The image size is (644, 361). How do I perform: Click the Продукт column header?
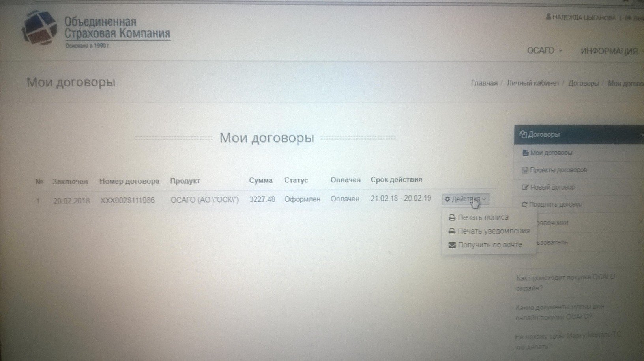coord(185,181)
